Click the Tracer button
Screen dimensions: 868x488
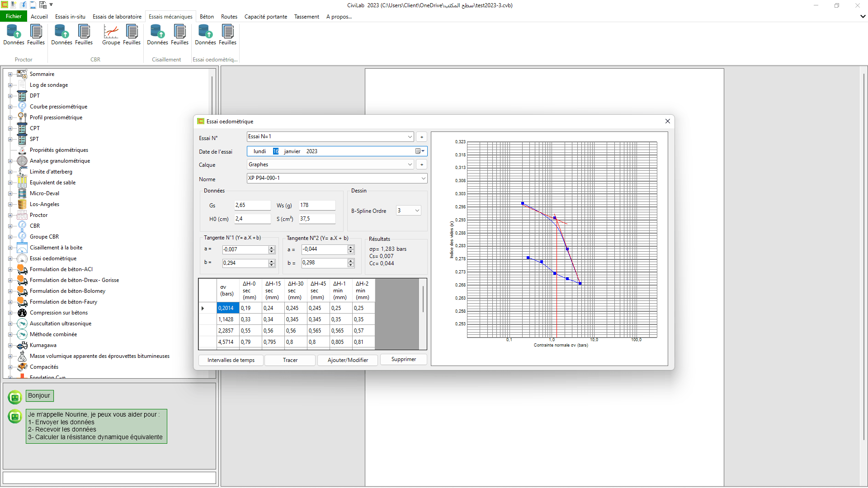coord(290,360)
